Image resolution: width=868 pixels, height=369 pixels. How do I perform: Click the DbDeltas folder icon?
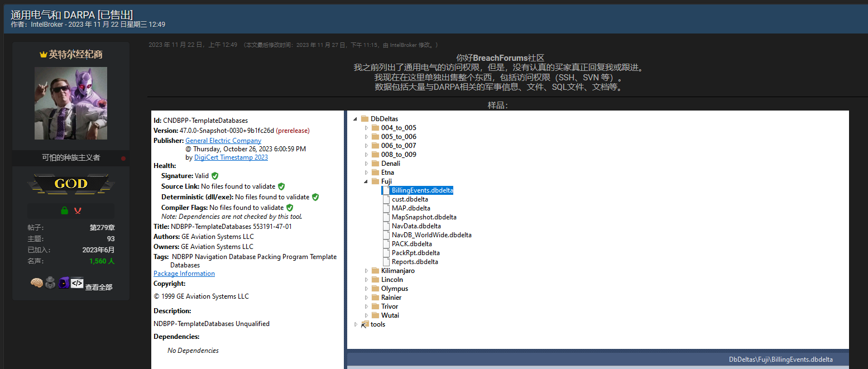point(365,119)
